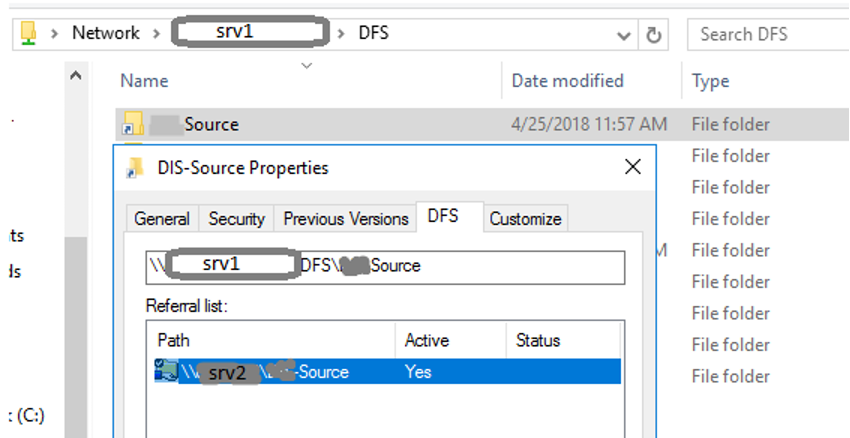
Task: Click the network location icon in address bar
Action: 28,34
